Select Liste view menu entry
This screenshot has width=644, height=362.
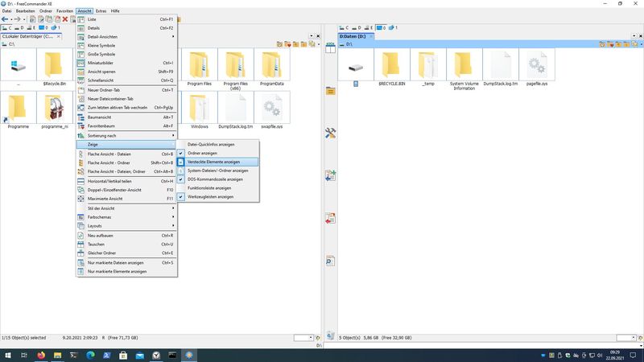tap(126, 19)
